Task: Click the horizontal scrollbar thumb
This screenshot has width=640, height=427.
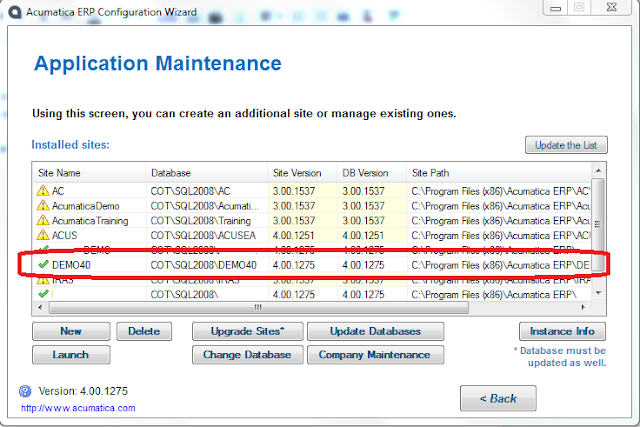Action: point(259,307)
